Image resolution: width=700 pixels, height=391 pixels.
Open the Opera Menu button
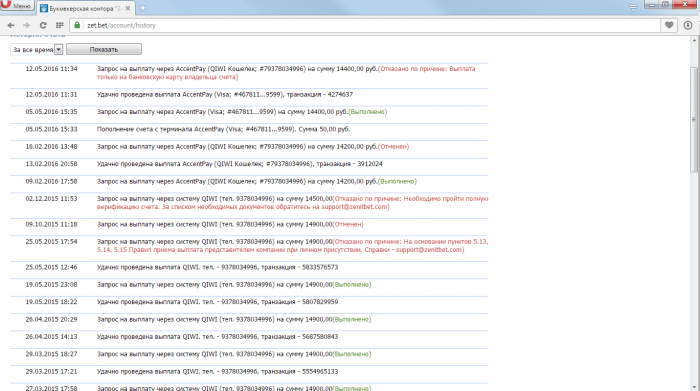(17, 6)
